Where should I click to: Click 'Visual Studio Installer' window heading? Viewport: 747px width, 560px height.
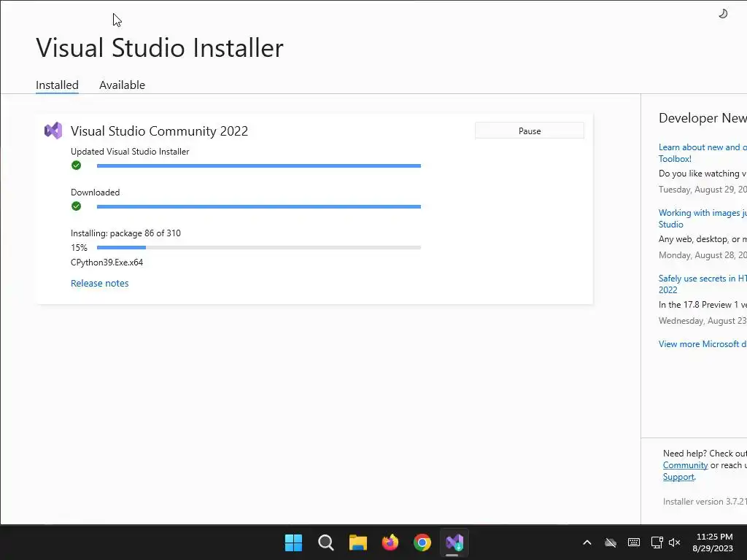(160, 47)
